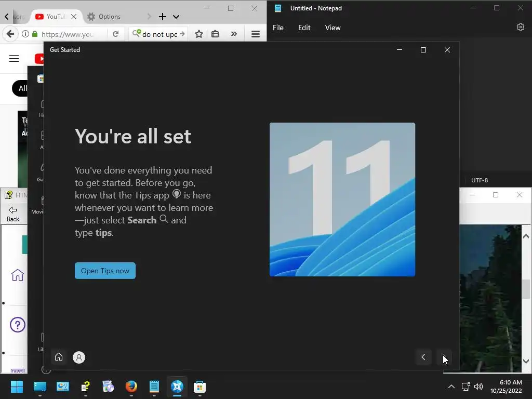The image size is (532, 399).
Task: Open Notepad from the taskbar
Action: [154, 387]
